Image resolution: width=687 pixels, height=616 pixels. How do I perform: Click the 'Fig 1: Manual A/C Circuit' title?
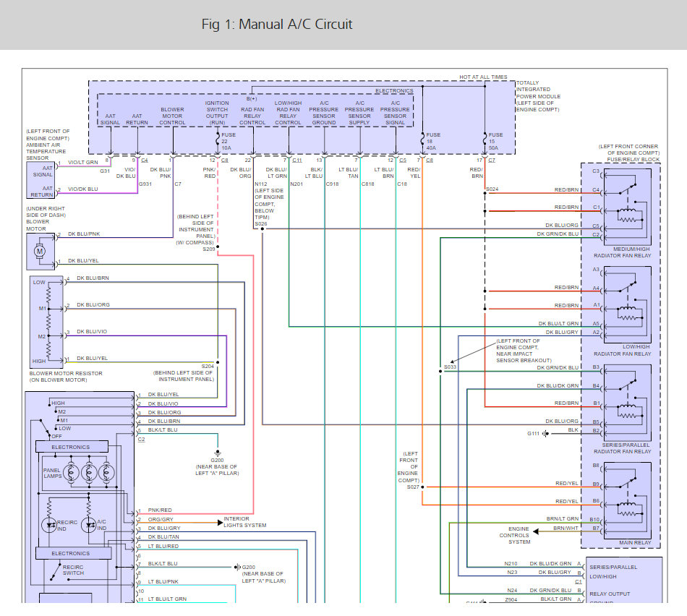tap(276, 24)
